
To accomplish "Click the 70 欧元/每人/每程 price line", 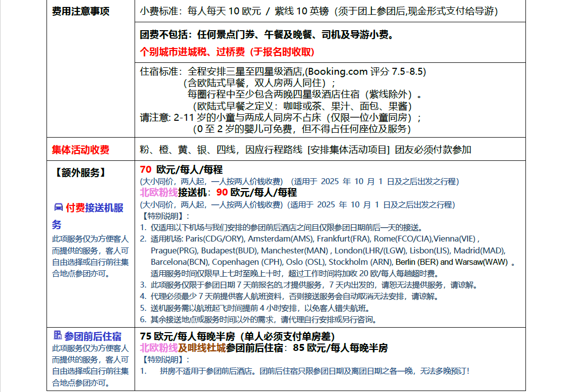I will point(181,170).
